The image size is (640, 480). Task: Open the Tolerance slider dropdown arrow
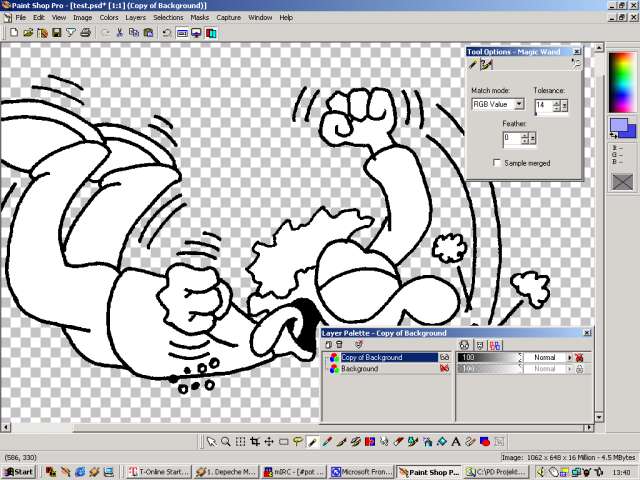pyautogui.click(x=564, y=106)
